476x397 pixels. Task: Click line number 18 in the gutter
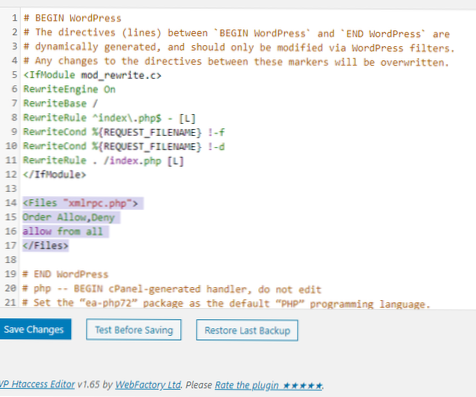click(11, 260)
